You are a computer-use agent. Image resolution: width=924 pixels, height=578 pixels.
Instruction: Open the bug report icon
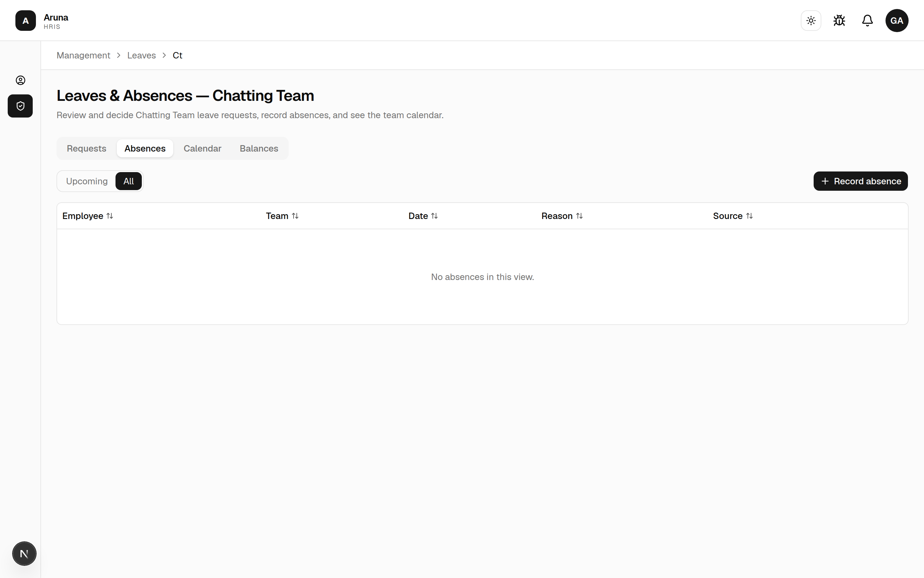pos(839,21)
